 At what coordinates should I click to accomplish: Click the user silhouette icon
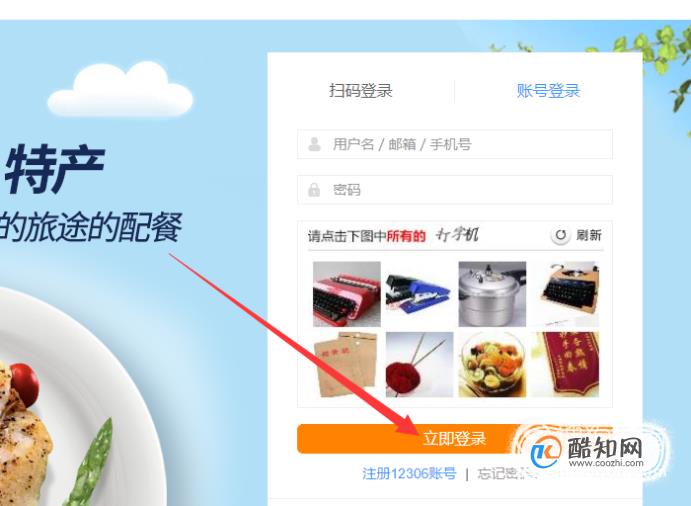click(x=314, y=144)
